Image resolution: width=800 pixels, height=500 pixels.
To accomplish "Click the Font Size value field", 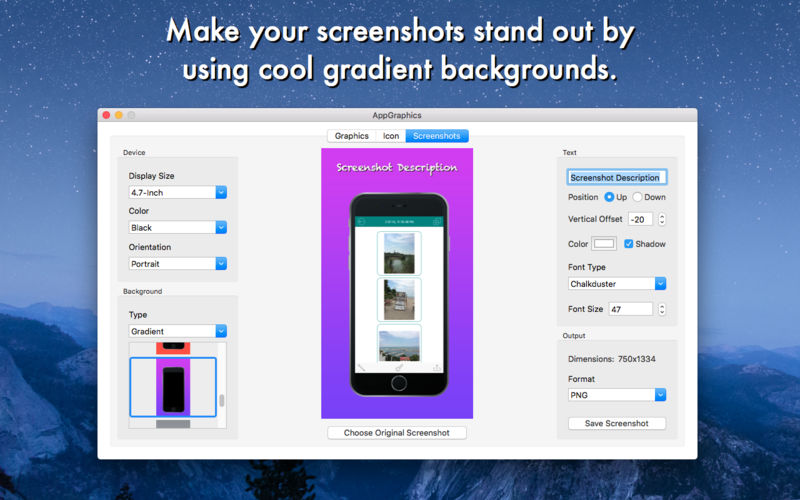I will tap(631, 309).
